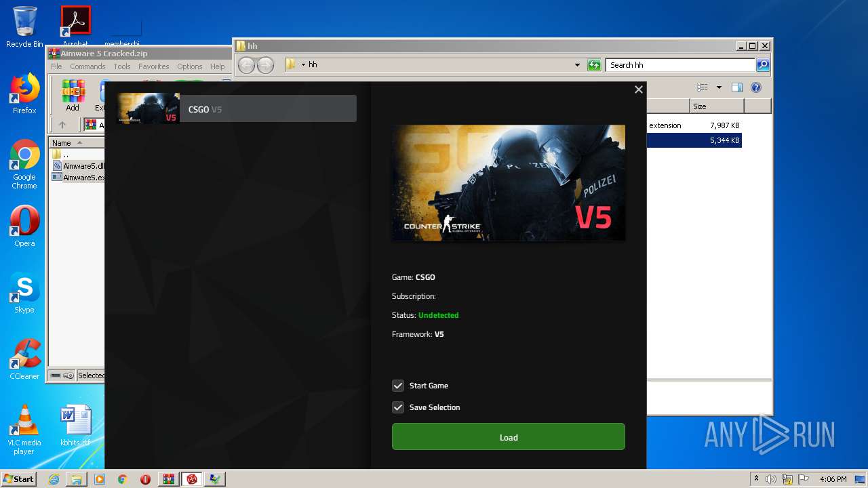The width and height of the screenshot is (868, 488).
Task: Open Chrome from the taskbar
Action: [x=123, y=479]
